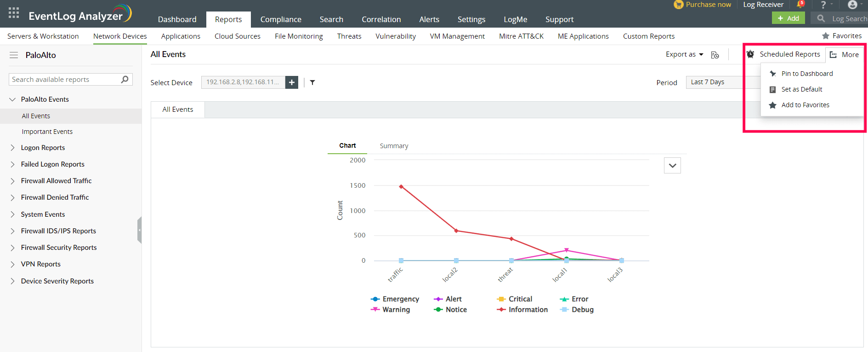Expand the Firewall Denied Traffic group
Viewport: 868px width, 352px height.
13,197
